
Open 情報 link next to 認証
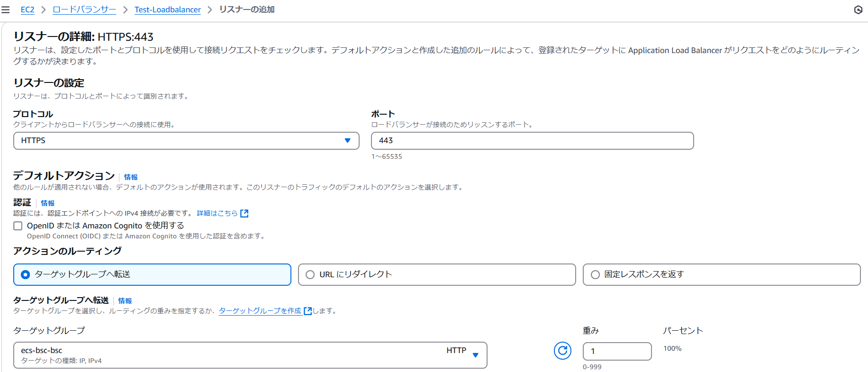tap(48, 203)
